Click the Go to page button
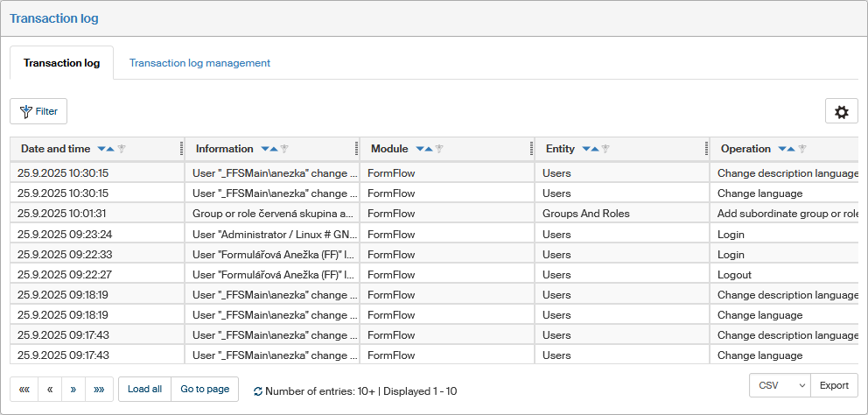 point(205,389)
